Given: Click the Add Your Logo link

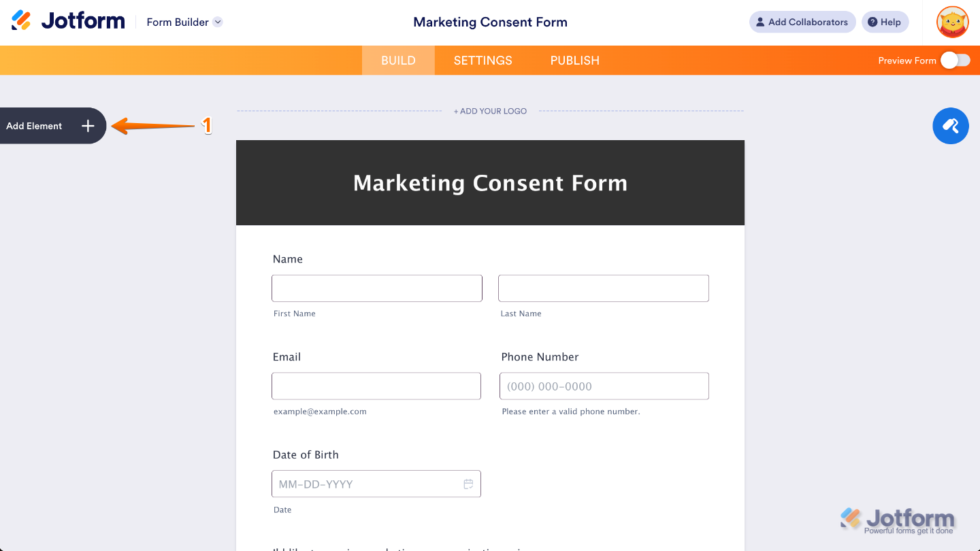Looking at the screenshot, I should click(490, 110).
